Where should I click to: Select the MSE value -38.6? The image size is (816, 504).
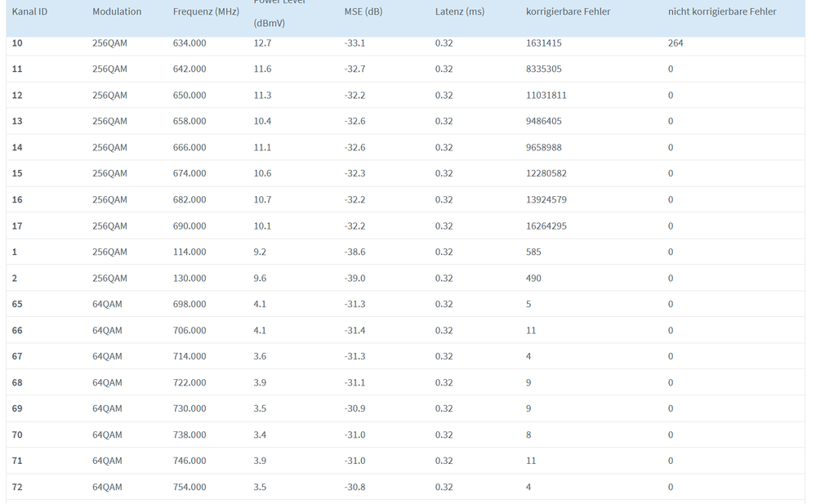tap(354, 252)
